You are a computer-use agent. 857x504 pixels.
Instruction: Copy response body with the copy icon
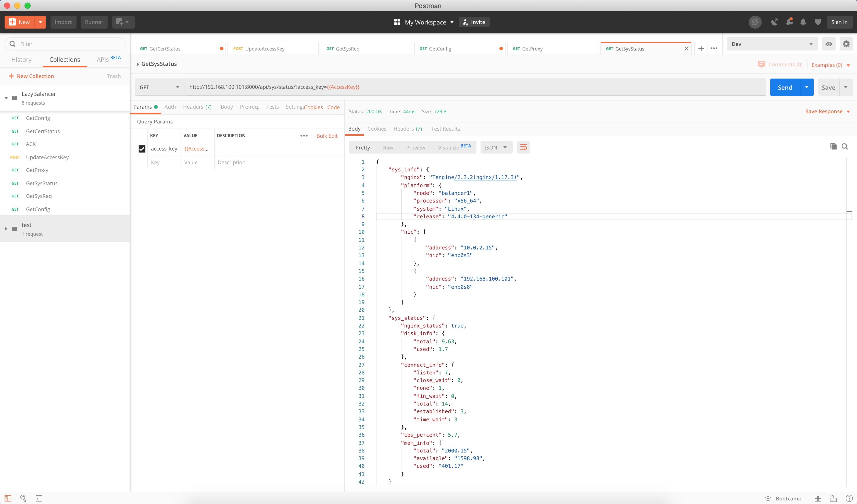point(833,147)
